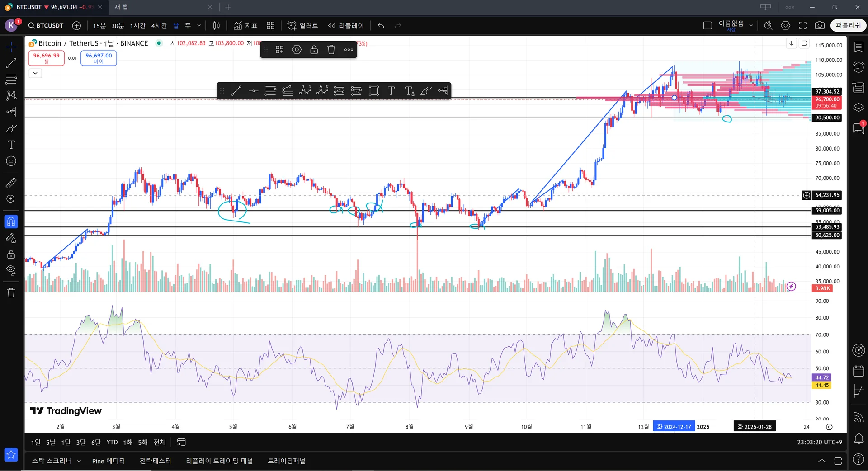This screenshot has height=471, width=868.
Task: Toggle lock all drawing tools
Action: click(x=11, y=254)
